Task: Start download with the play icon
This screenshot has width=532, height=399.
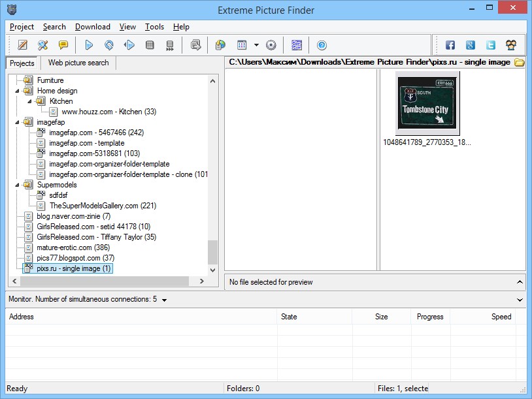Action: point(89,45)
